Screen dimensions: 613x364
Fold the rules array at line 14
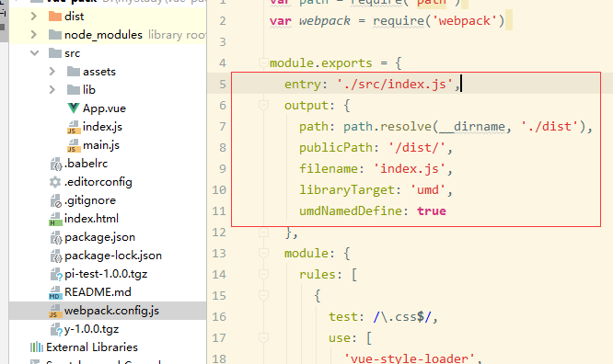tap(263, 274)
